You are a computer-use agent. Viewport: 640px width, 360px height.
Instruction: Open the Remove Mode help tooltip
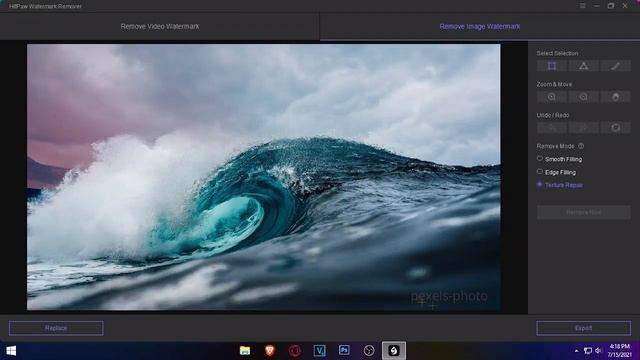coord(581,146)
